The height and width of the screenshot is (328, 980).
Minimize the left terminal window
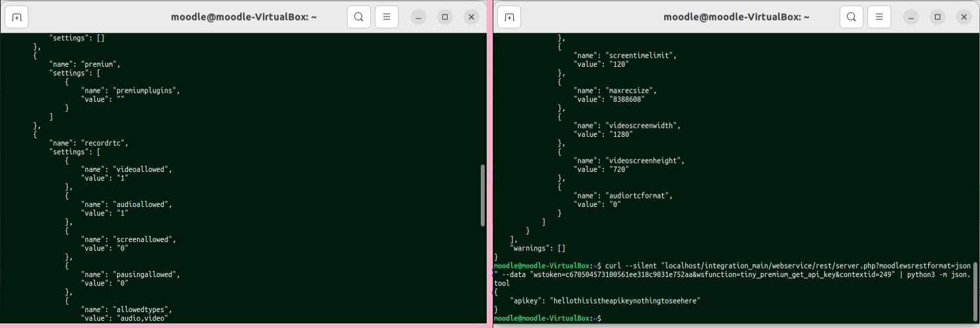(418, 17)
